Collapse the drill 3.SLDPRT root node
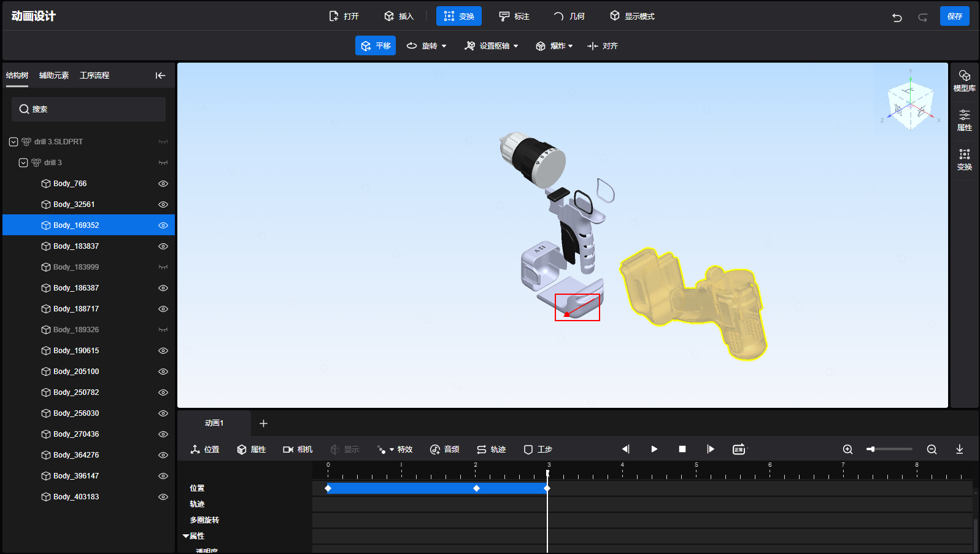Image resolution: width=980 pixels, height=554 pixels. tap(14, 142)
